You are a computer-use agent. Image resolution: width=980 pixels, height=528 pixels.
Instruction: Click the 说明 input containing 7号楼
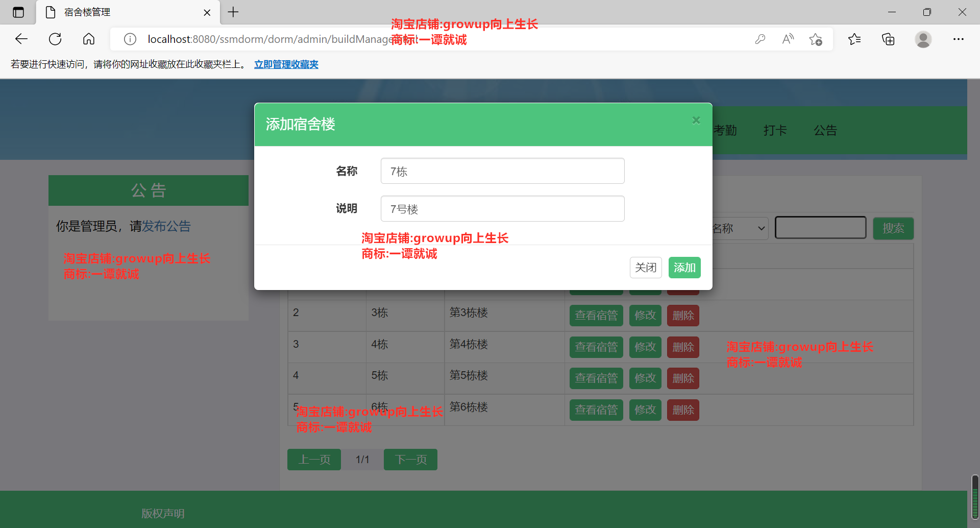[502, 209]
